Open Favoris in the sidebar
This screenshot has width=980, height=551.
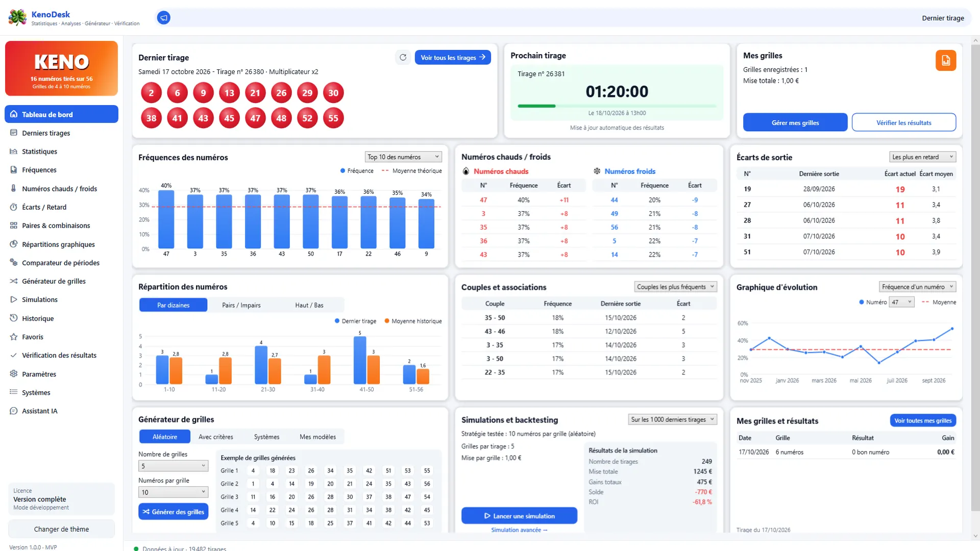click(x=61, y=337)
